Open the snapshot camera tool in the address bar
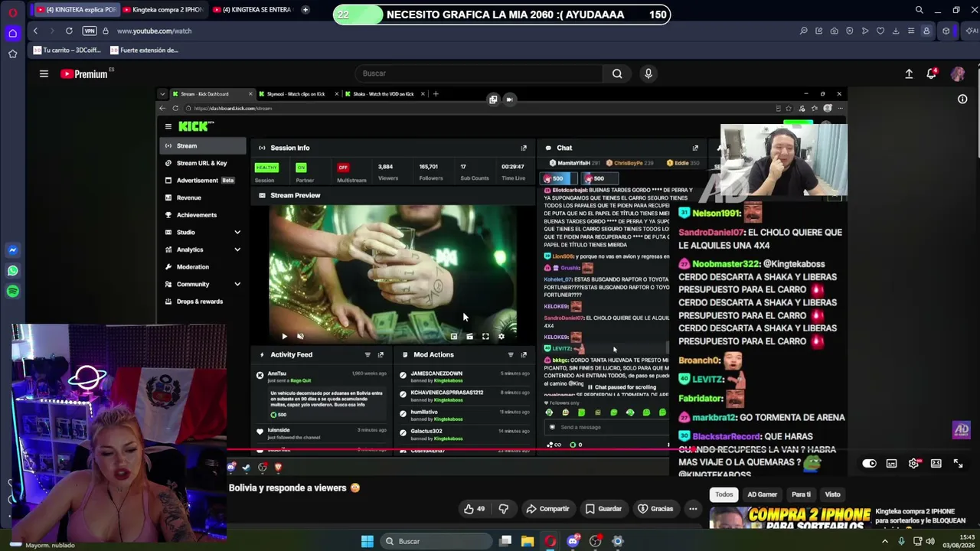 pos(834,31)
